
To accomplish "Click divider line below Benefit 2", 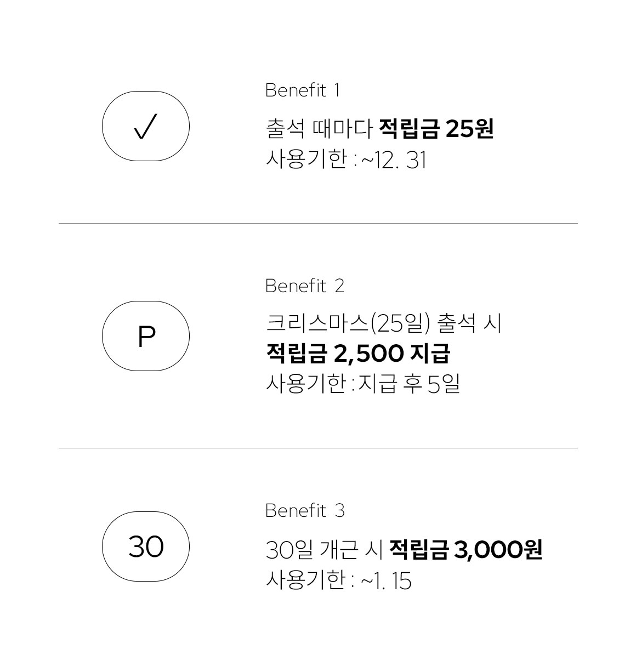I will pos(318,448).
